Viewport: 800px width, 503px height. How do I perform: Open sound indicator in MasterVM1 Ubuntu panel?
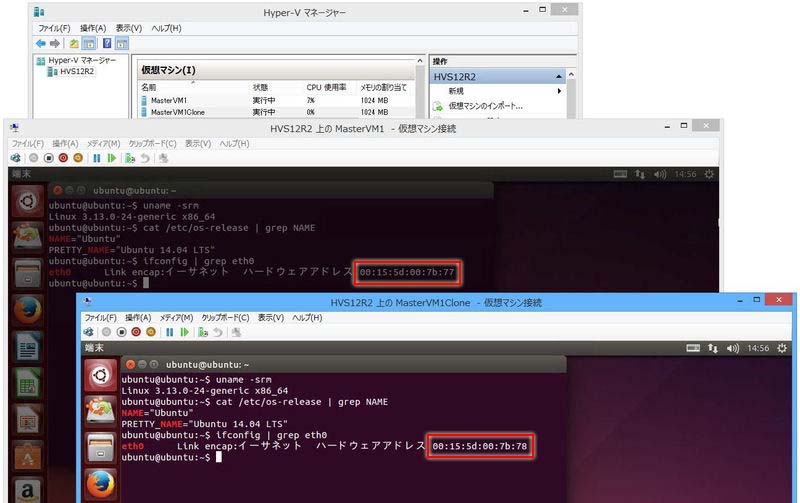tap(660, 174)
